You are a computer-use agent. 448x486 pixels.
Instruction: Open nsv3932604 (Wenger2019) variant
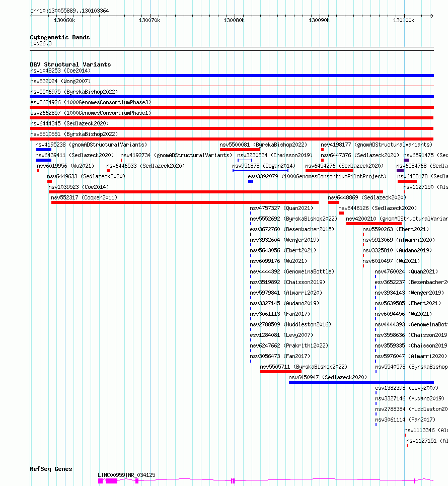pyautogui.click(x=284, y=240)
